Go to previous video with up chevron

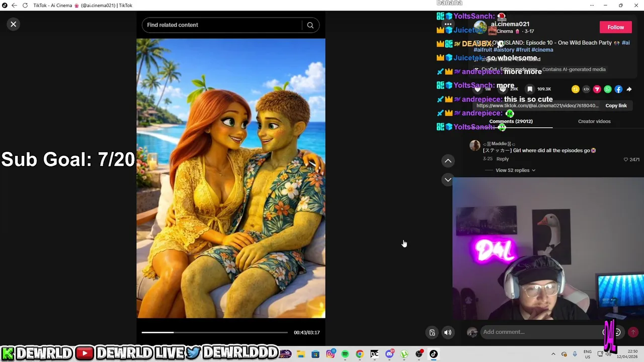coord(448,161)
